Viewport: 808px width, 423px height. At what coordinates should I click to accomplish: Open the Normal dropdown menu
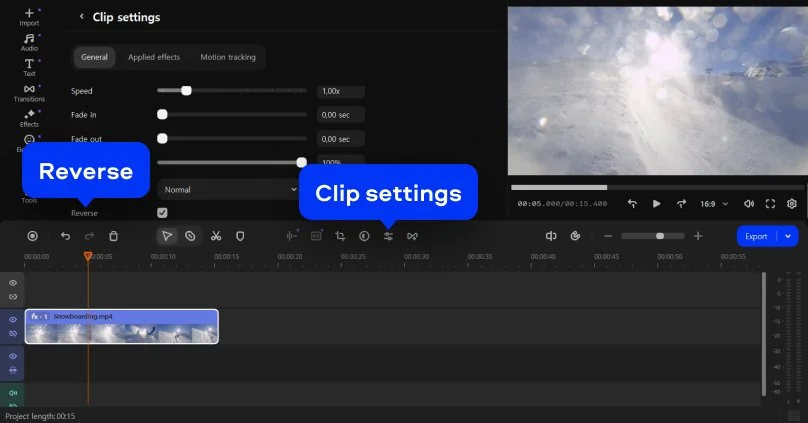click(225, 189)
